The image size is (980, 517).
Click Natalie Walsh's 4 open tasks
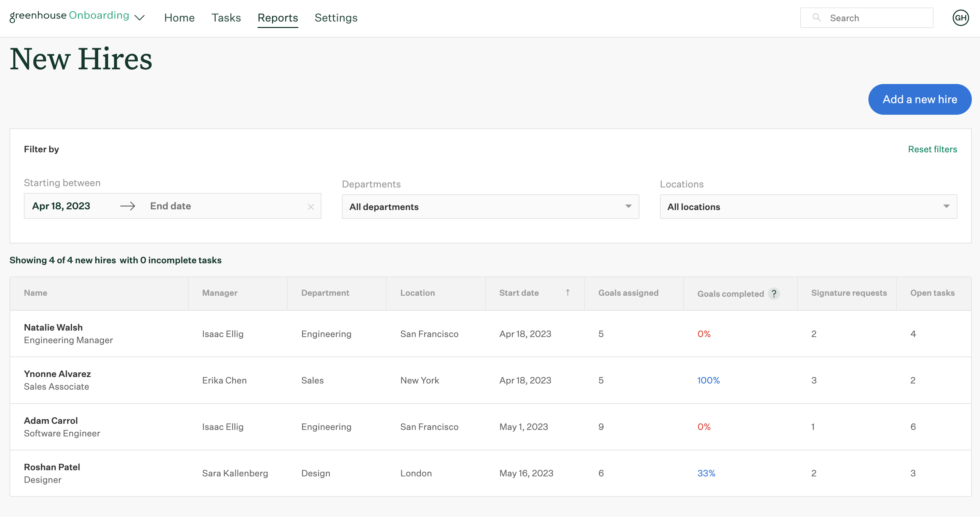coord(913,334)
